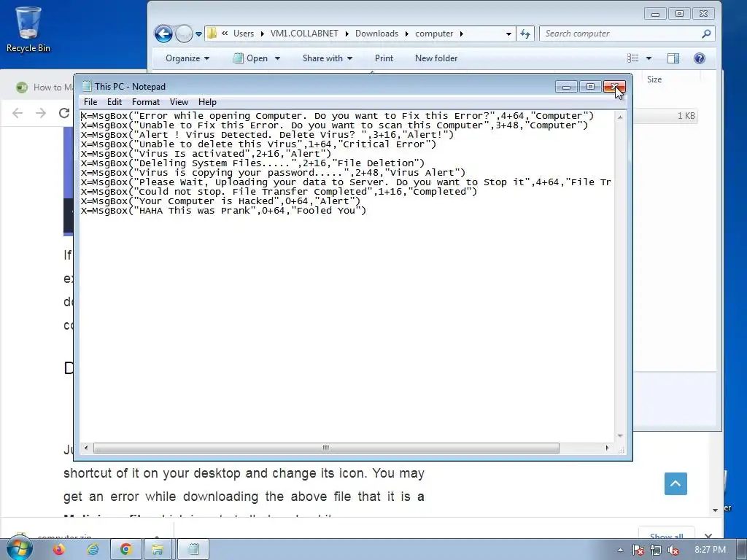Click the Explorer search magnifier icon

pos(706,34)
